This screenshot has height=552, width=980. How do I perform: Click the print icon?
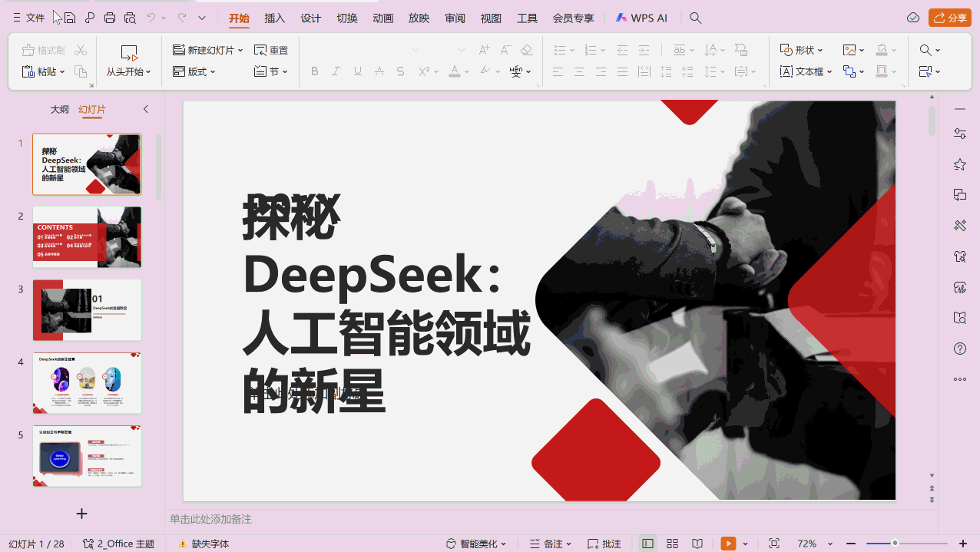click(110, 18)
